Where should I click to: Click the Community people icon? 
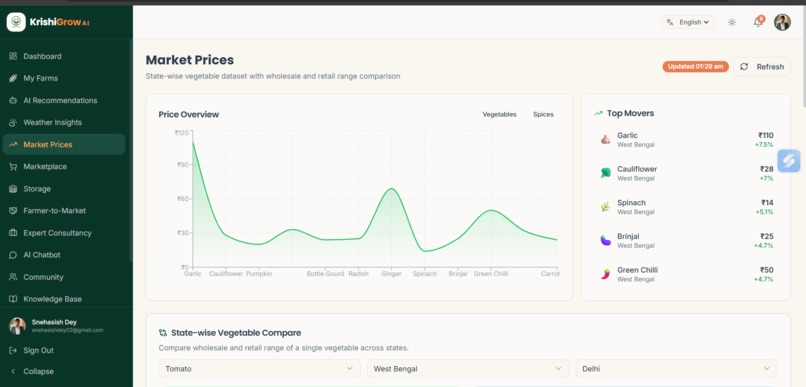pyautogui.click(x=13, y=277)
